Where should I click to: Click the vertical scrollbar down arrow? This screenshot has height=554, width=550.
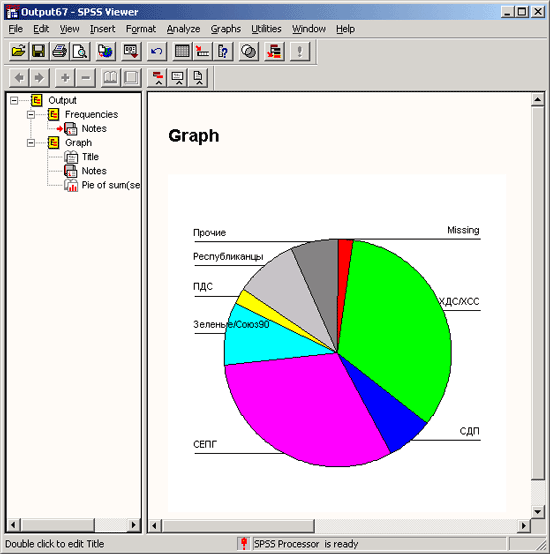coord(538,511)
